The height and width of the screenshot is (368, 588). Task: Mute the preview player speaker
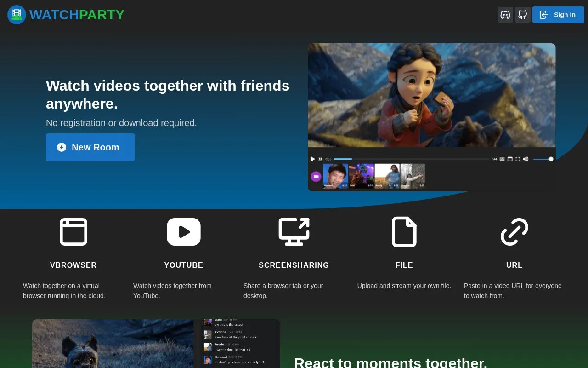click(x=526, y=159)
